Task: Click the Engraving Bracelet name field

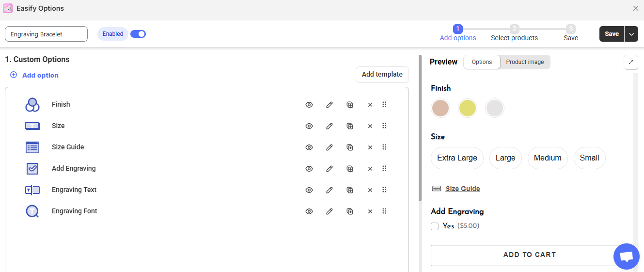Action: 46,34
